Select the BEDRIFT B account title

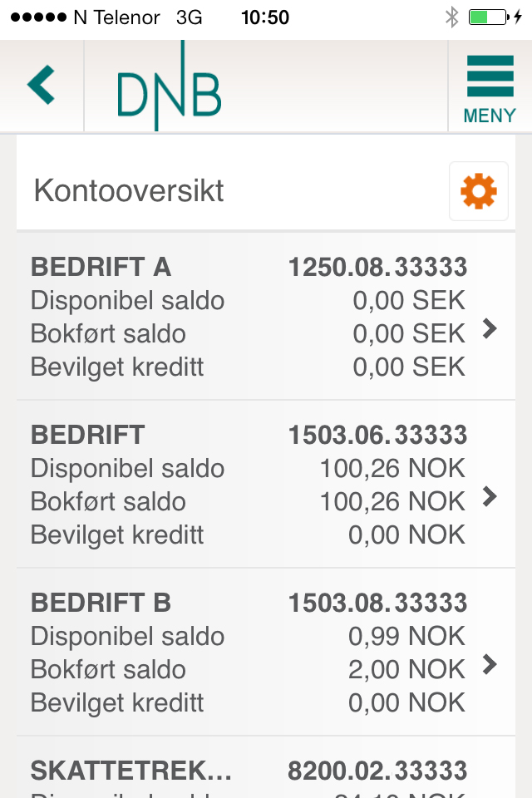[x=101, y=603]
